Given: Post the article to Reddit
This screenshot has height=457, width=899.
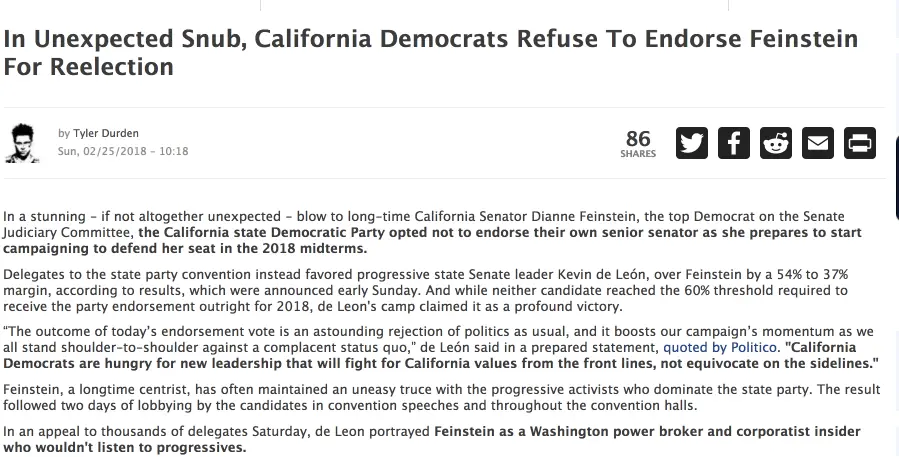Looking at the screenshot, I should pos(775,142).
